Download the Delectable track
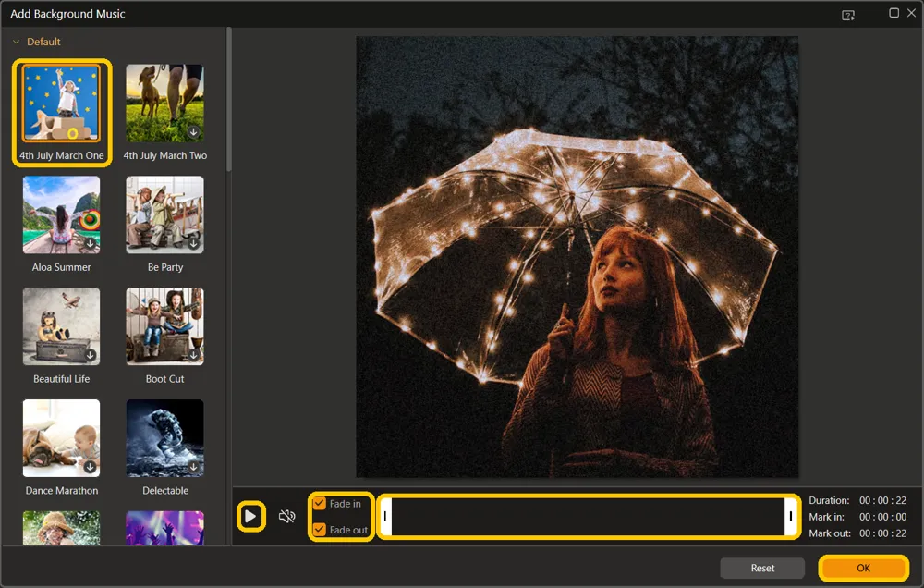Image resolution: width=924 pixels, height=588 pixels. (193, 467)
